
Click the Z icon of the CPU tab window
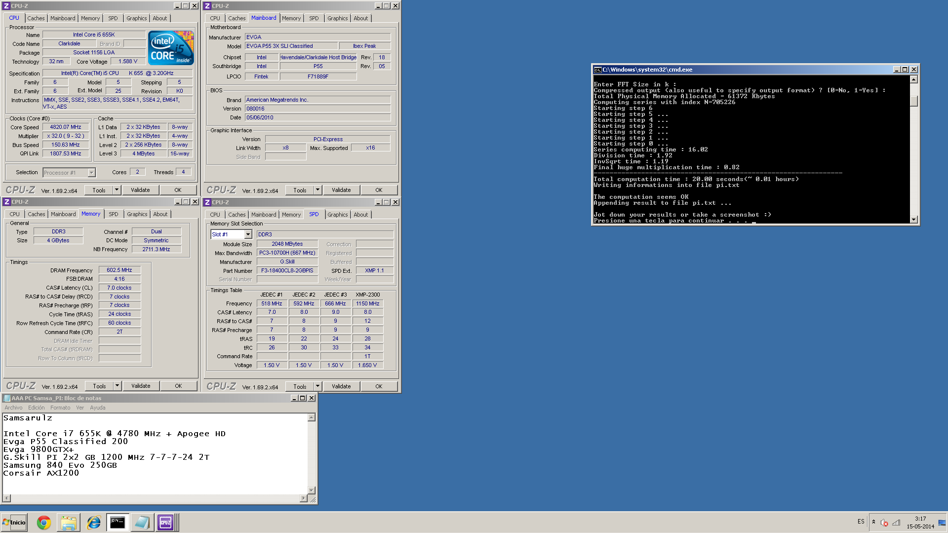[x=6, y=6]
